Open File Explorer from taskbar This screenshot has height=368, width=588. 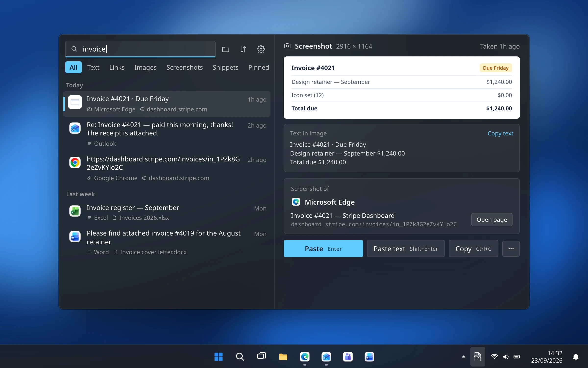coord(283,356)
